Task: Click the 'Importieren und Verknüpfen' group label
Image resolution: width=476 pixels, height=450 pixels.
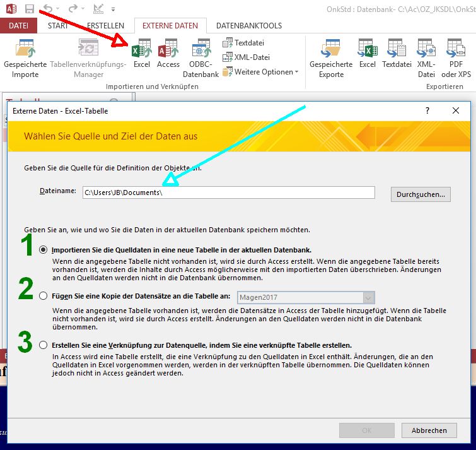Action: (152, 86)
